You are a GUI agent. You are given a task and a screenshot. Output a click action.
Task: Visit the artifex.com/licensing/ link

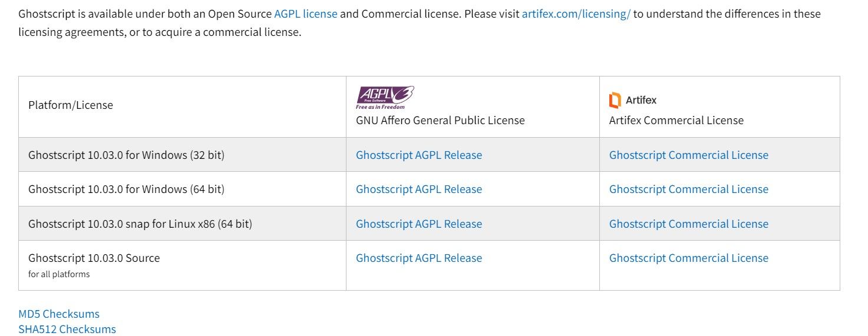[576, 14]
